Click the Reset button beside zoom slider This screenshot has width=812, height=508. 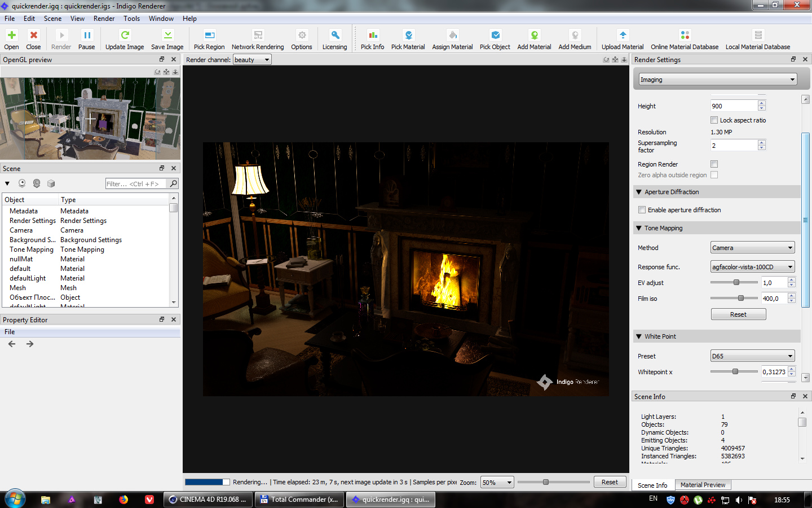pos(610,482)
